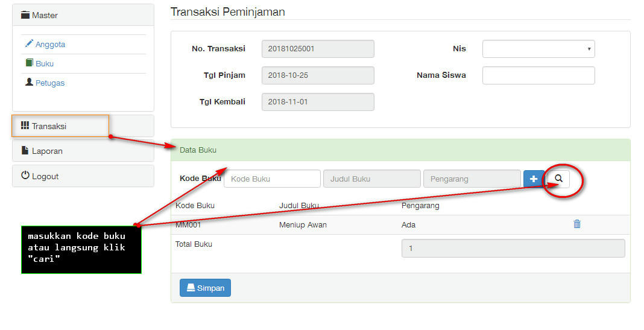The image size is (644, 330).
Task: Select the Logout menu item
Action: click(x=83, y=176)
